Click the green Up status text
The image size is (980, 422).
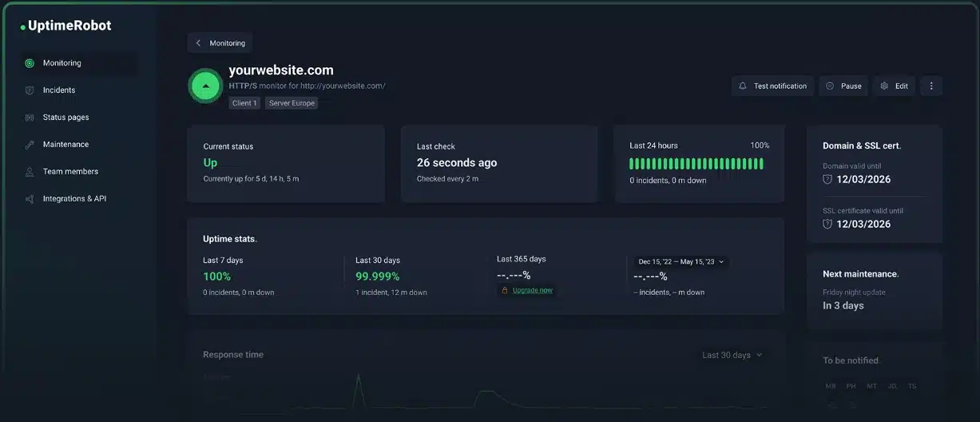pyautogui.click(x=210, y=162)
